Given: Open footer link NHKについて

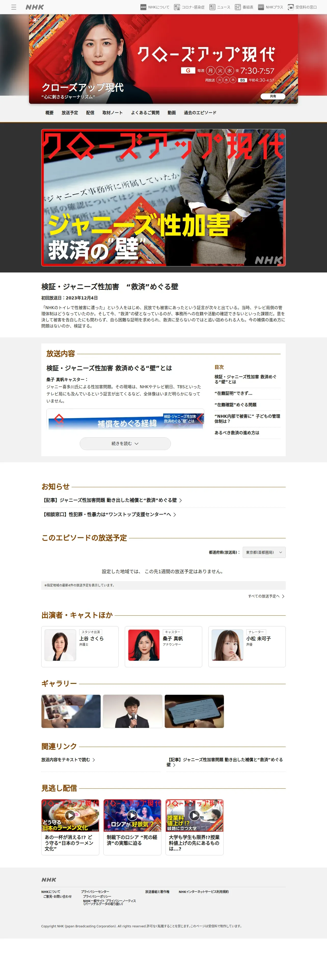Looking at the screenshot, I should [x=51, y=892].
